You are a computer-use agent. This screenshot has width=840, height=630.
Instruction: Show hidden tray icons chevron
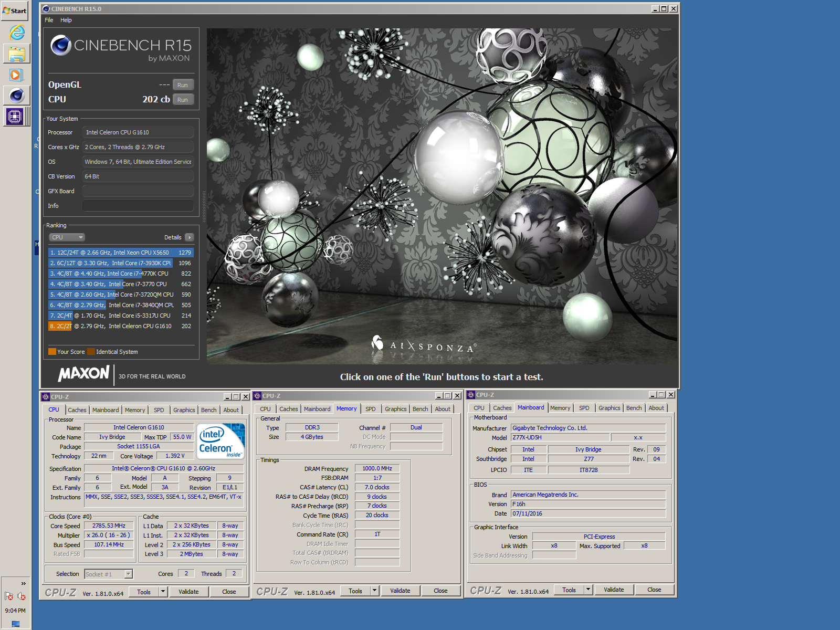coord(23,583)
